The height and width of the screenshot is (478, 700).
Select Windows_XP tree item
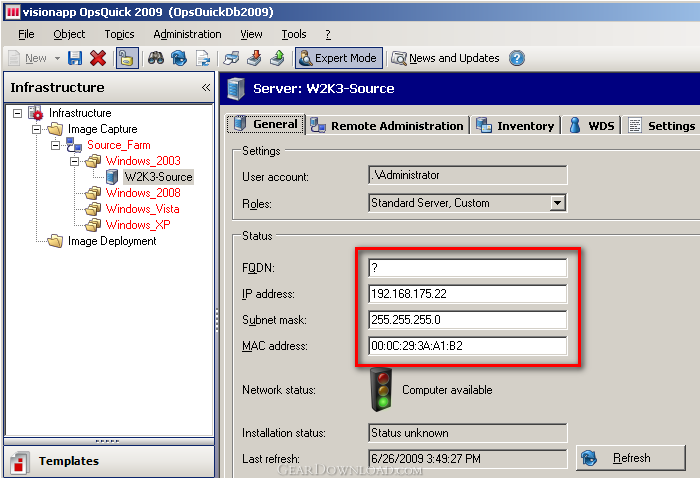click(x=138, y=225)
